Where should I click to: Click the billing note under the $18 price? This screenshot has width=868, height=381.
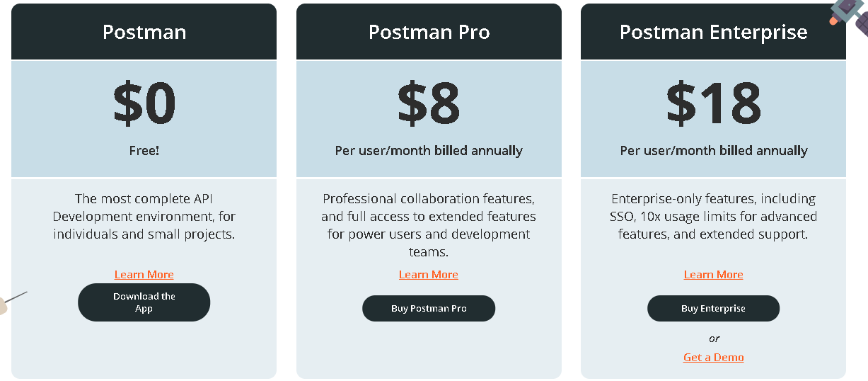tap(713, 151)
